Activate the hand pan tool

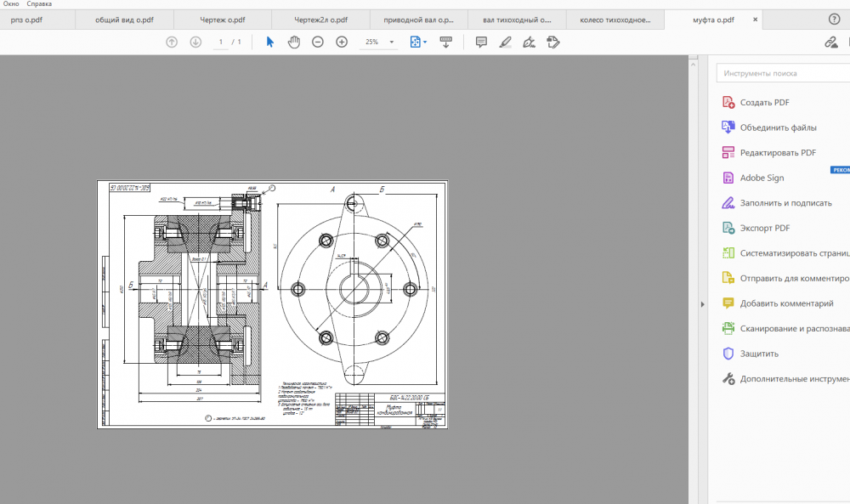(294, 42)
